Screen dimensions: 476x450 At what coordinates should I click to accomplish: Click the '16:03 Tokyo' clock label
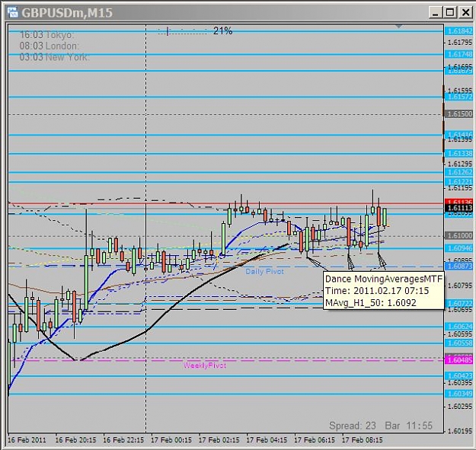coord(46,35)
